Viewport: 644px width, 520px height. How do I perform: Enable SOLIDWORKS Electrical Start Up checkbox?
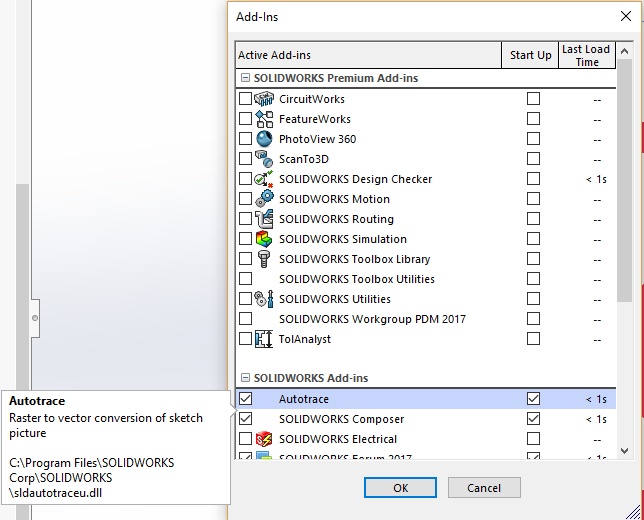(x=533, y=439)
